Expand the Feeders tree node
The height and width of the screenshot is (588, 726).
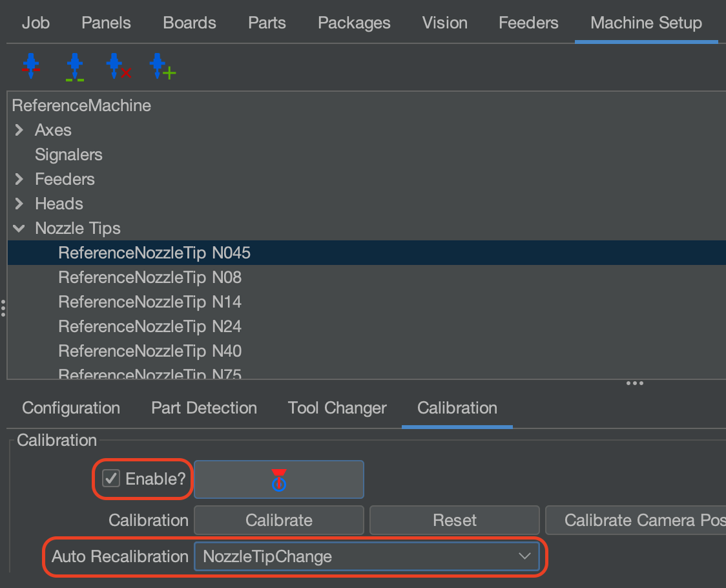(x=18, y=179)
